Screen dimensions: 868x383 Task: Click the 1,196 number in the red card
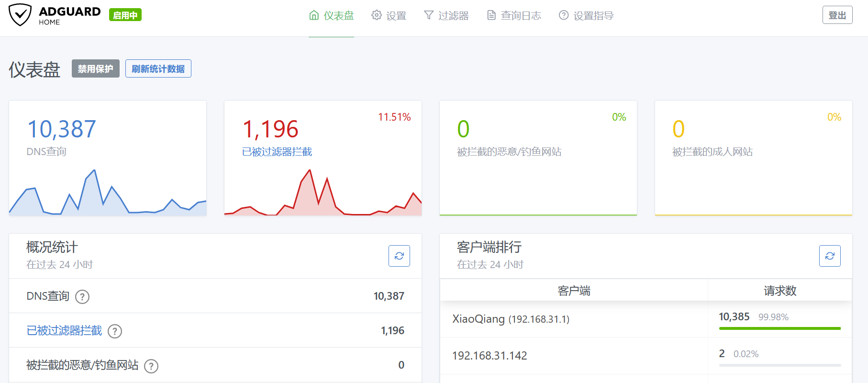[x=270, y=129]
